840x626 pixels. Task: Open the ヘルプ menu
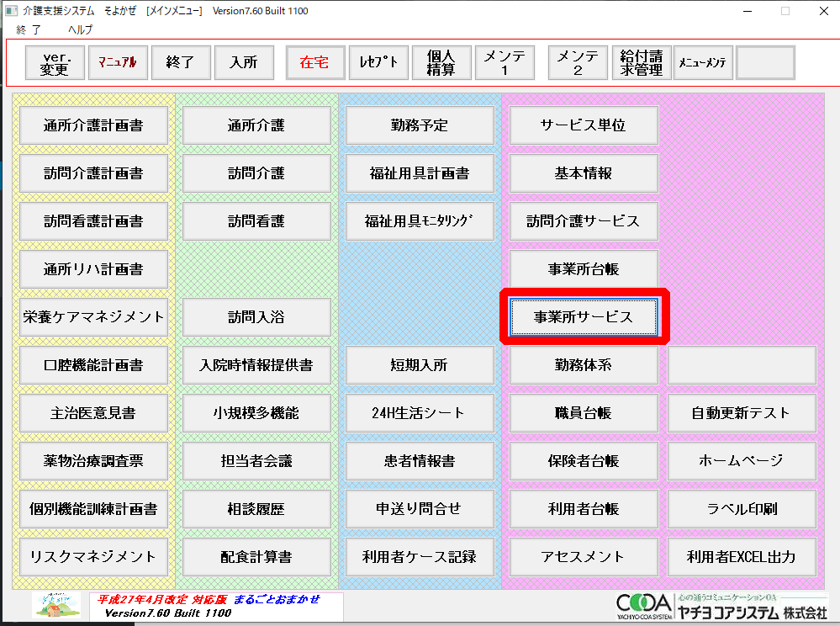pos(81,29)
